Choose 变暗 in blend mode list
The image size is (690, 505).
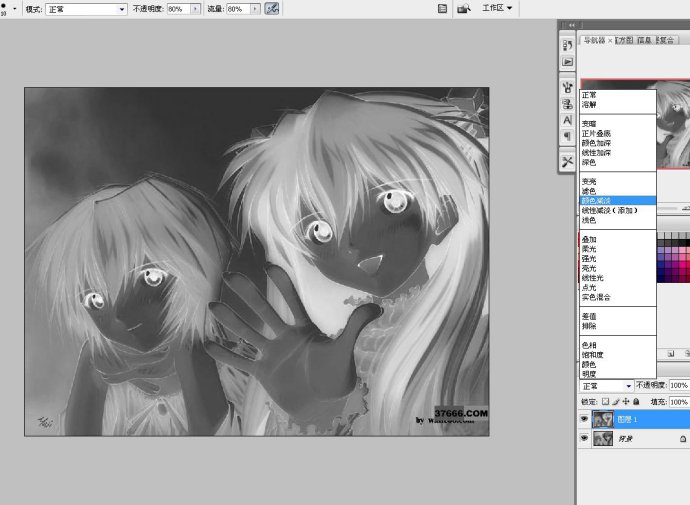[x=617, y=124]
